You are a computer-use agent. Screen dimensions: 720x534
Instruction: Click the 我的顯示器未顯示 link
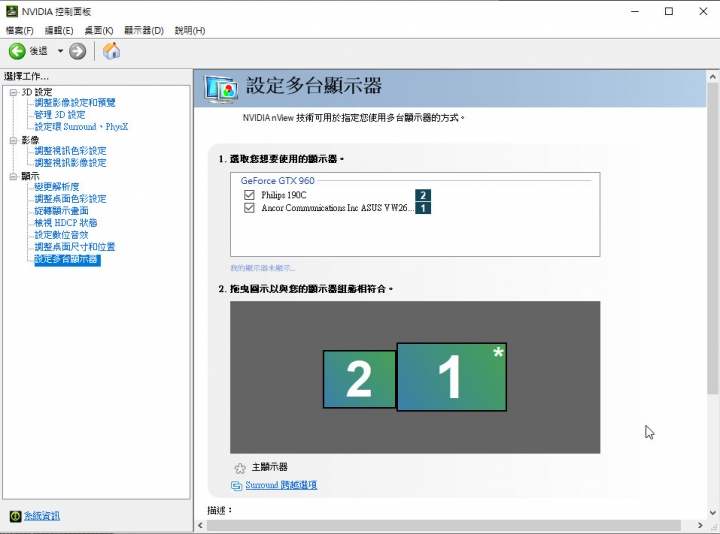click(x=263, y=268)
